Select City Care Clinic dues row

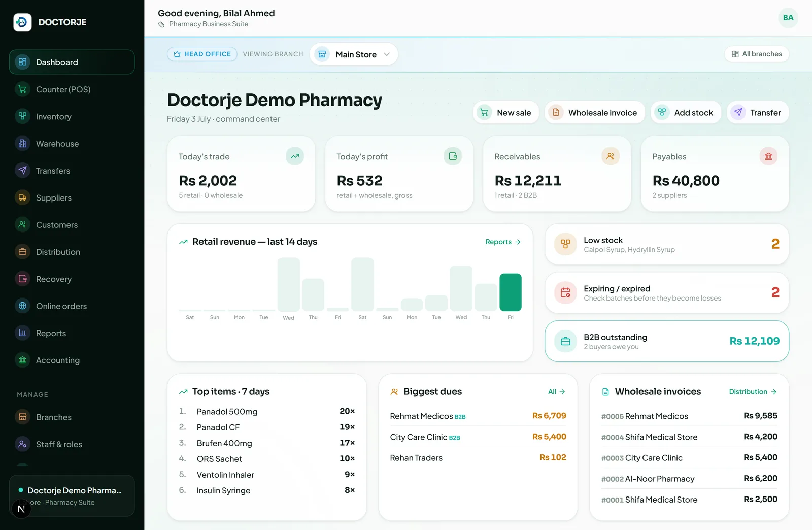[x=478, y=437]
